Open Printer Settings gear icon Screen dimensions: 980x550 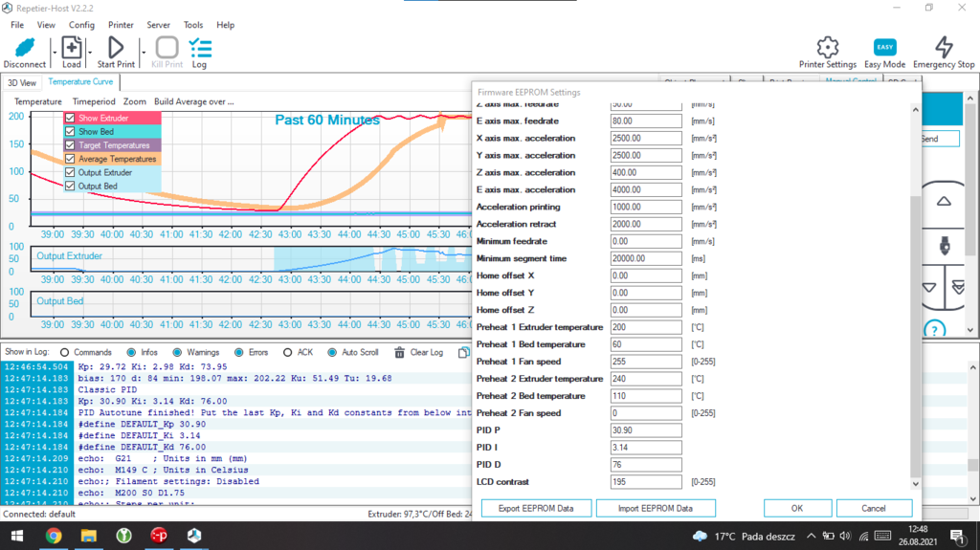(x=827, y=48)
